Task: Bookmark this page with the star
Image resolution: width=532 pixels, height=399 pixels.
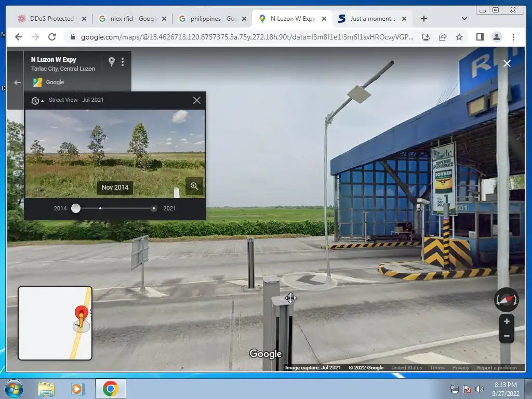Action: coord(459,37)
